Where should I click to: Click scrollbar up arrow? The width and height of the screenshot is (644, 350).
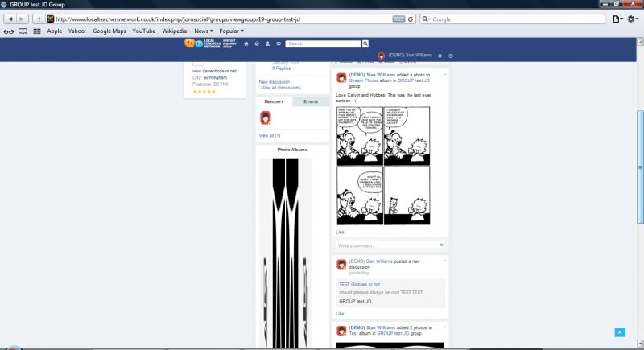(640, 42)
